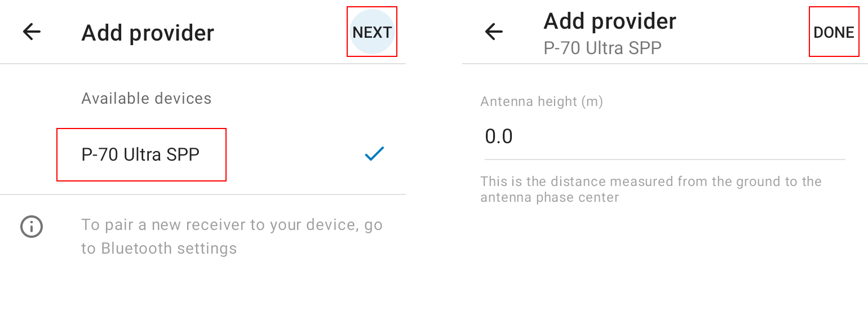Click the Available devices heading
868x310 pixels.
click(147, 99)
